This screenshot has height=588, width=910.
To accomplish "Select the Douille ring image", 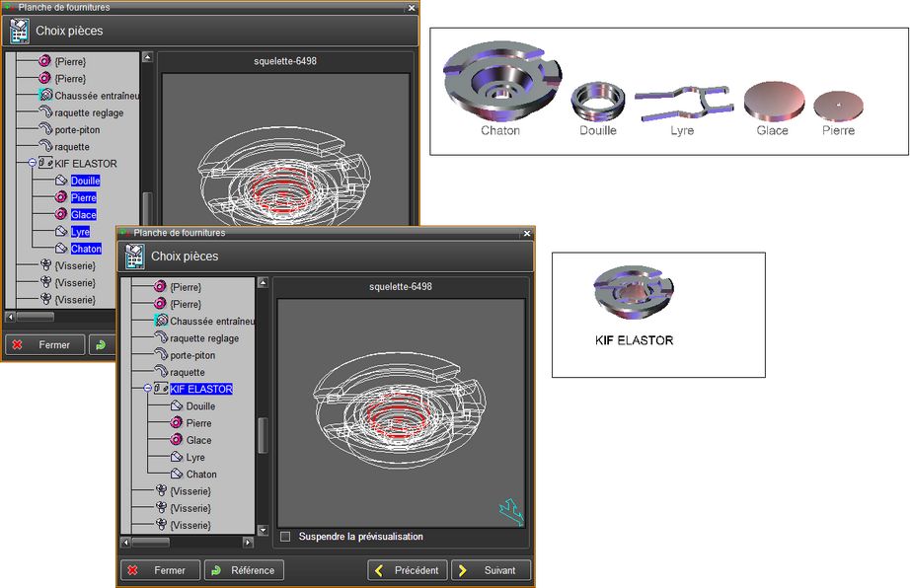I will 597,100.
